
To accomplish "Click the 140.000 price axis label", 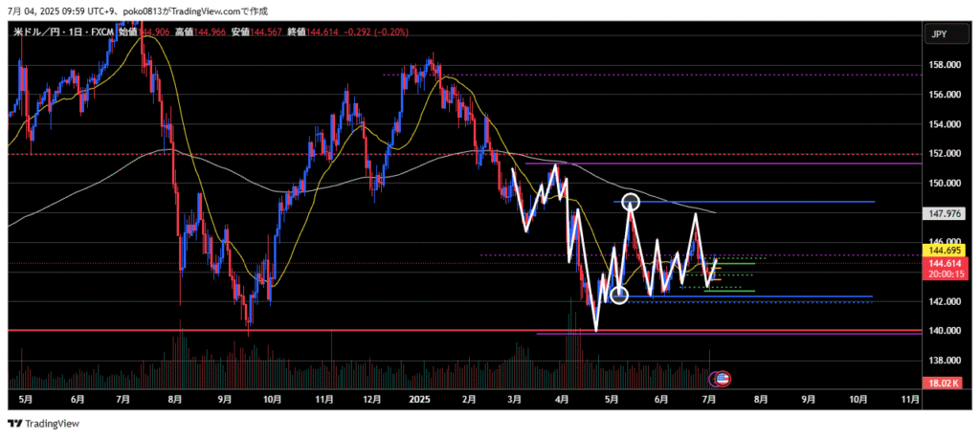I will [x=942, y=331].
